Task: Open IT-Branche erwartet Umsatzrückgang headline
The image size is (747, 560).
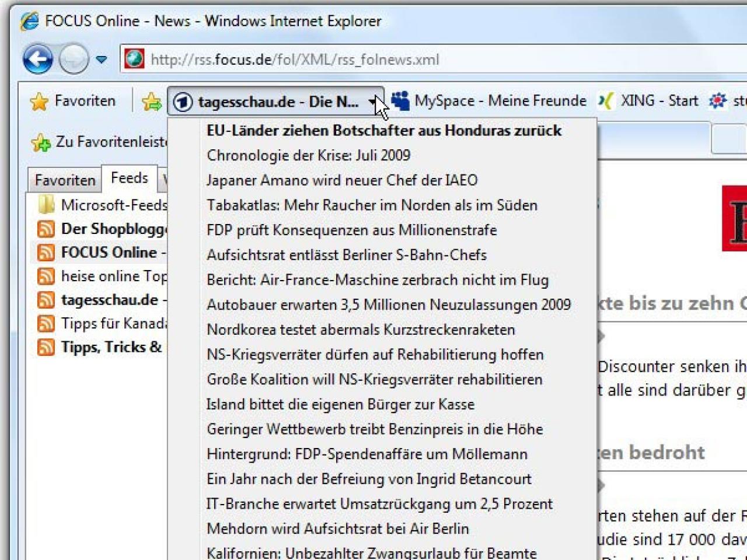Action: [383, 504]
